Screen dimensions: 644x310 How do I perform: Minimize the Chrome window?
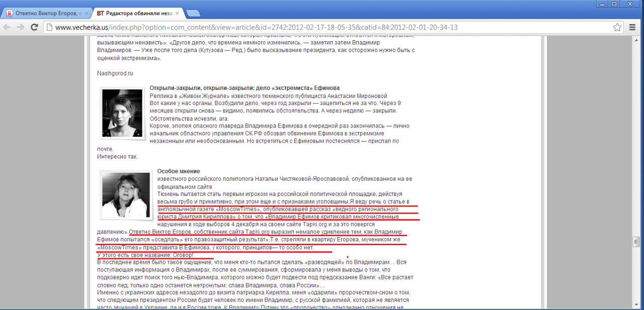coord(602,4)
